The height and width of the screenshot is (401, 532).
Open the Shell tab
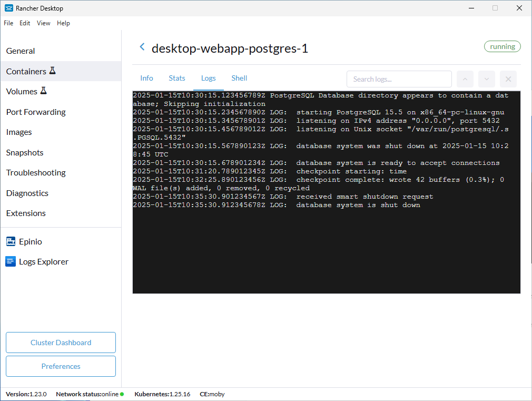pyautogui.click(x=239, y=78)
